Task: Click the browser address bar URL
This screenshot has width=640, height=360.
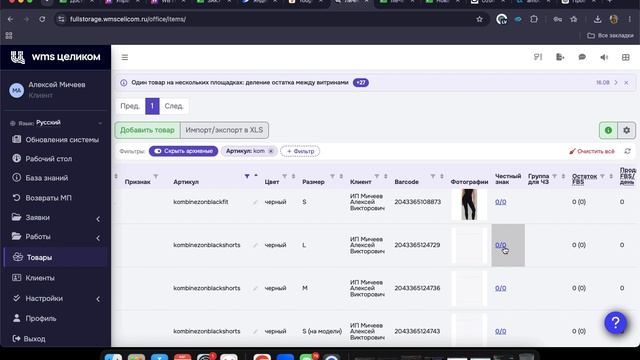Action: point(128,19)
